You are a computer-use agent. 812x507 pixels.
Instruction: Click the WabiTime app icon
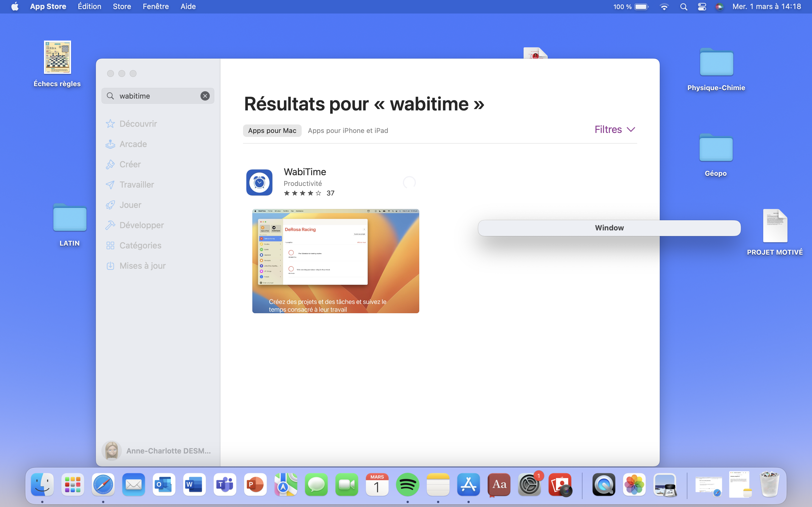pyautogui.click(x=259, y=183)
